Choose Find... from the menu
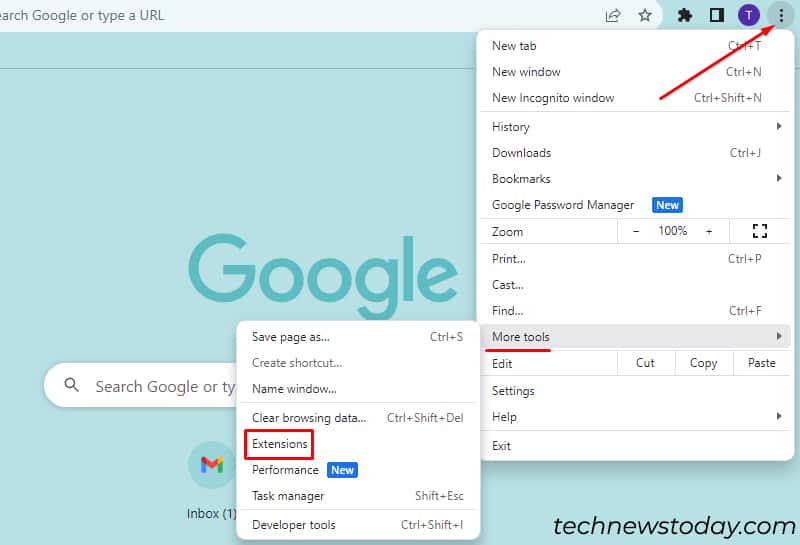The height and width of the screenshot is (545, 800). coord(635,311)
